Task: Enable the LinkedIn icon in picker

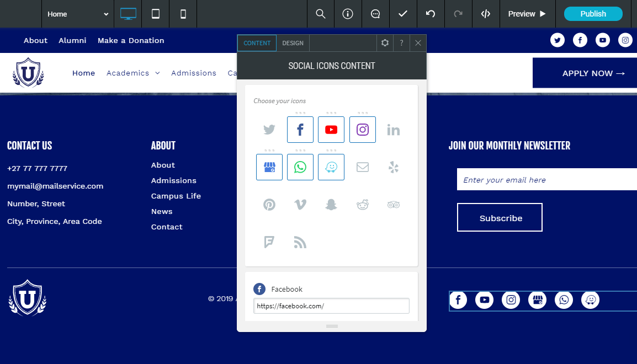Action: click(x=393, y=130)
